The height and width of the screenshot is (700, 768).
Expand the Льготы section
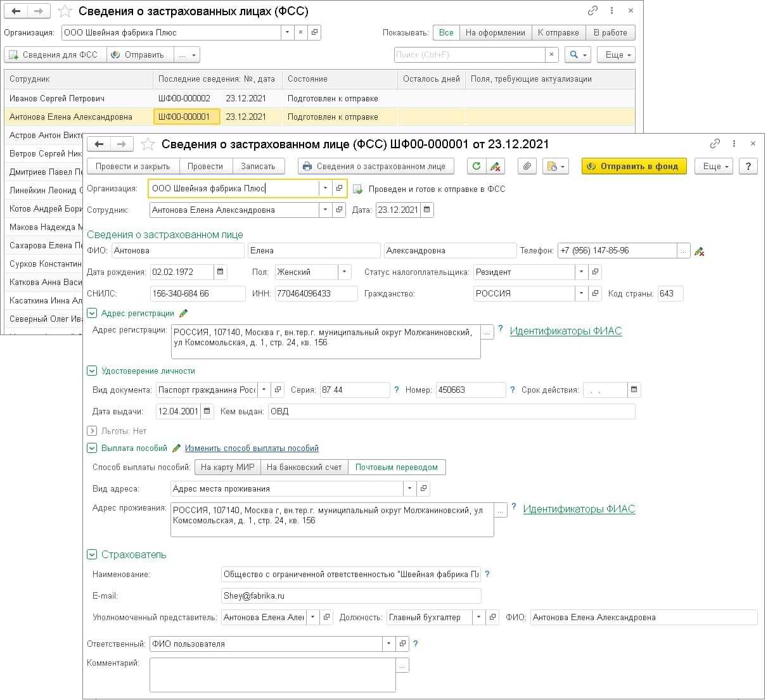click(x=92, y=431)
